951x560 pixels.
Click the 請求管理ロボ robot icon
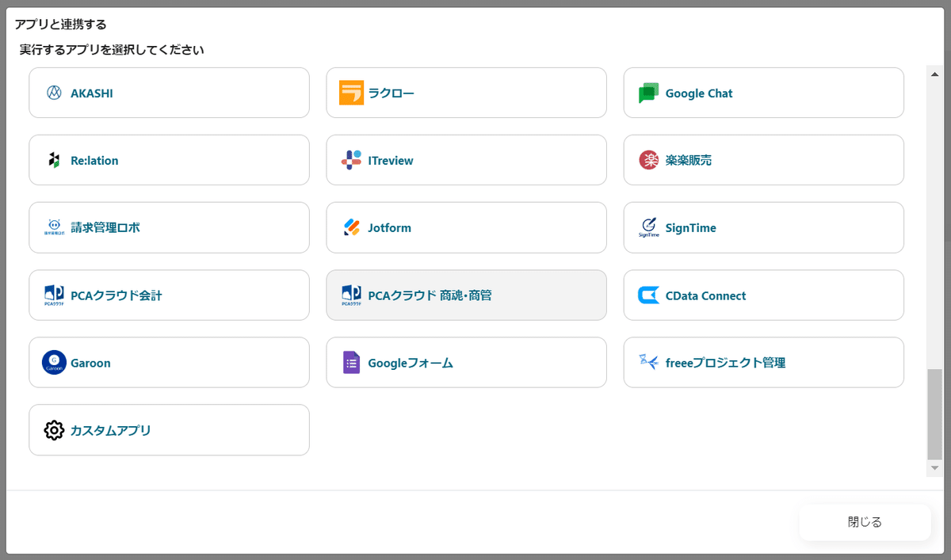pyautogui.click(x=54, y=227)
